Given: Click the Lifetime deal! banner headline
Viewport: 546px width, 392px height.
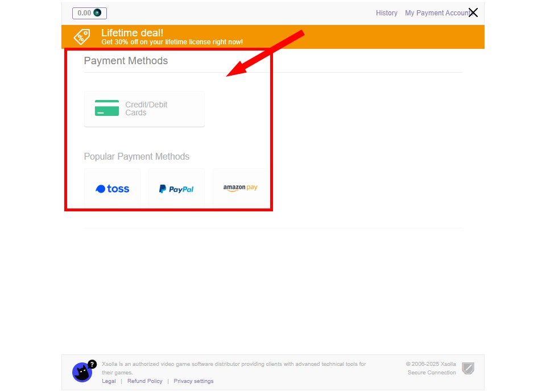Looking at the screenshot, I should (132, 33).
